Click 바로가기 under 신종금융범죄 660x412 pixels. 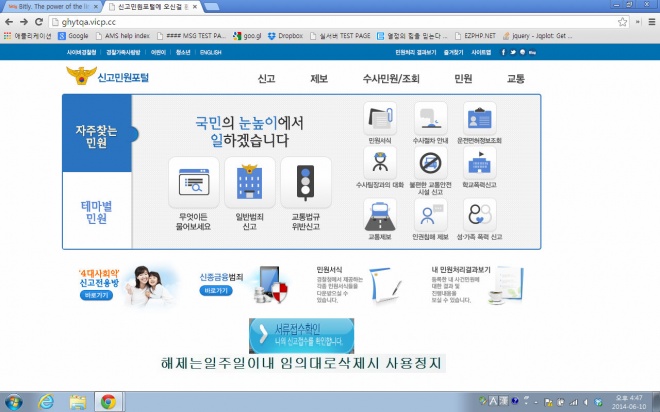tap(216, 289)
